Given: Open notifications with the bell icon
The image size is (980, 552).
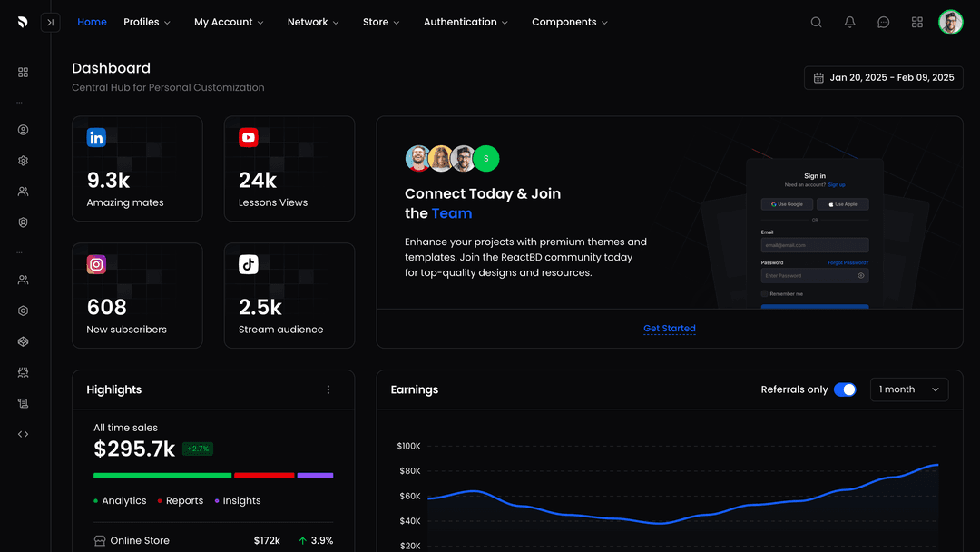Looking at the screenshot, I should coord(850,22).
